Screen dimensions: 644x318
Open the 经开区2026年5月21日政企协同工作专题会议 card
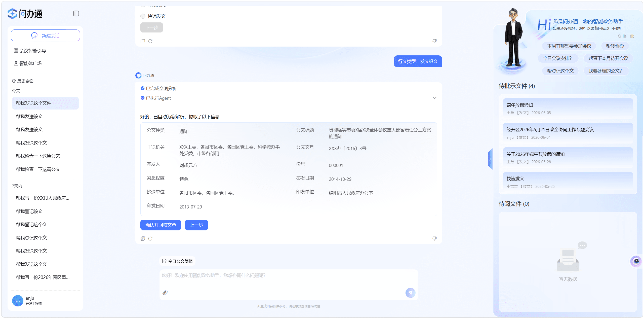(x=568, y=133)
